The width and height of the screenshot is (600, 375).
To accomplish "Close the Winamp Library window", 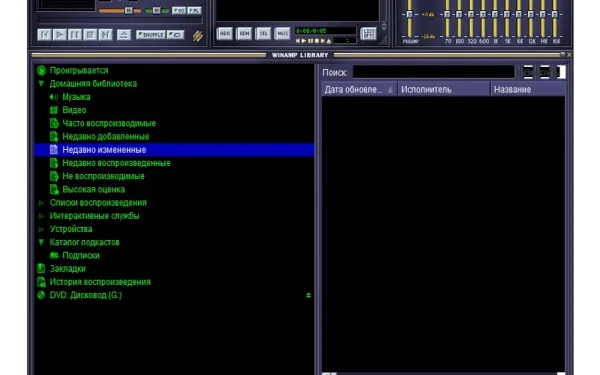I will [569, 55].
